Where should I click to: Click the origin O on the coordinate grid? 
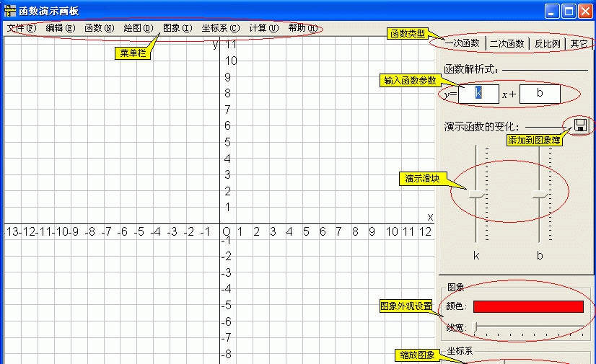[227, 231]
